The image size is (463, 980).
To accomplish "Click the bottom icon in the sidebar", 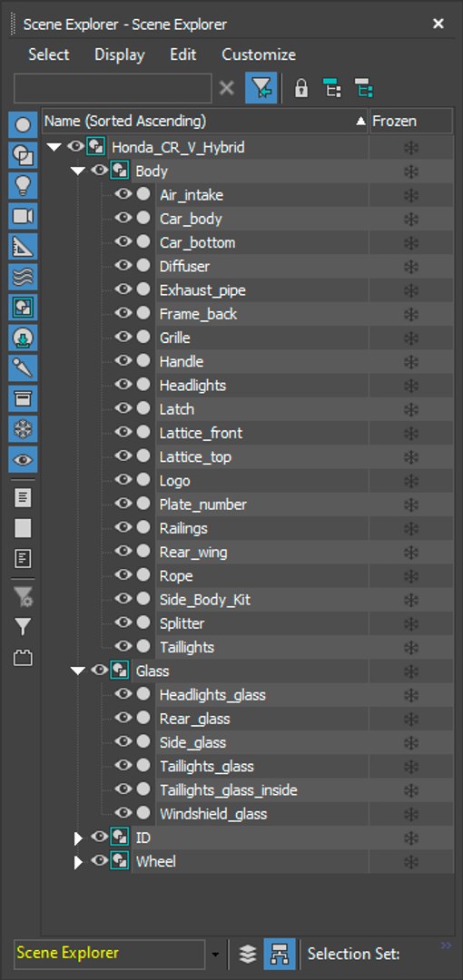I will pos(24,658).
